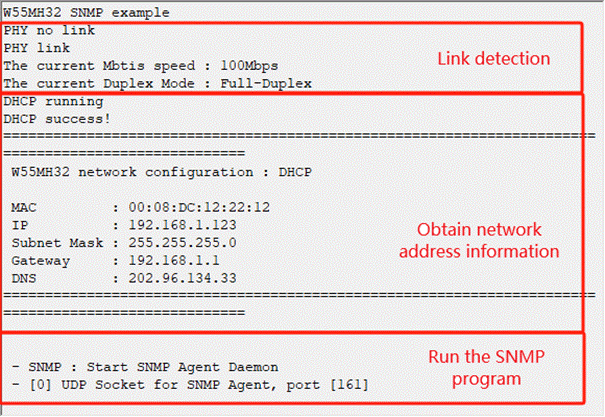Viewport: 605px width, 417px height.
Task: Click the red 'Run the SNMP program' annotation
Action: tap(487, 368)
